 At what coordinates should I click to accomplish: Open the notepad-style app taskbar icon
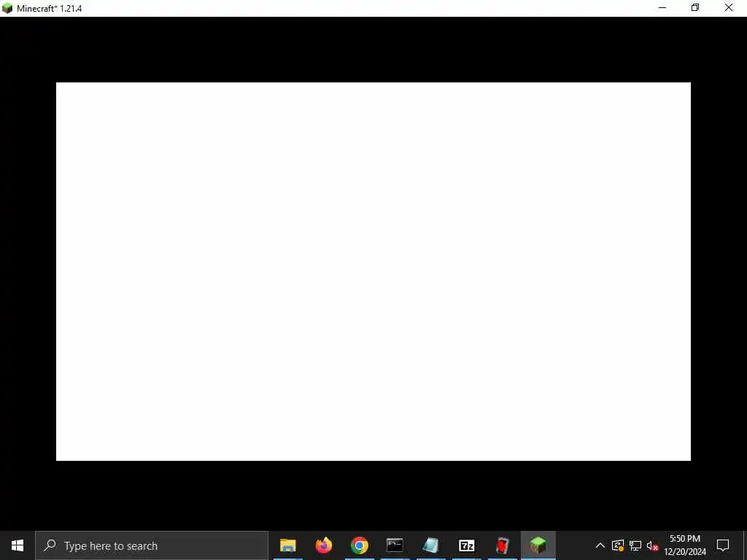tap(430, 545)
